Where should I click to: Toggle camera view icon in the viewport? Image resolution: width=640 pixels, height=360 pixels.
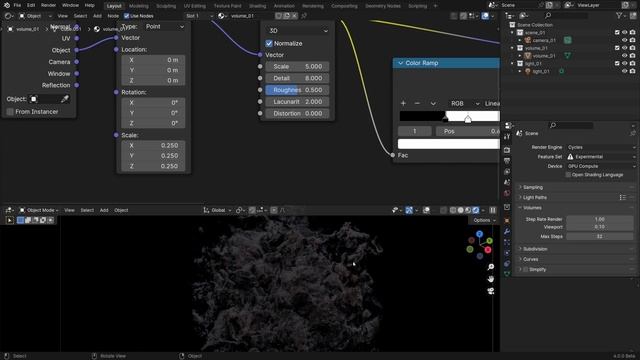coord(491,291)
